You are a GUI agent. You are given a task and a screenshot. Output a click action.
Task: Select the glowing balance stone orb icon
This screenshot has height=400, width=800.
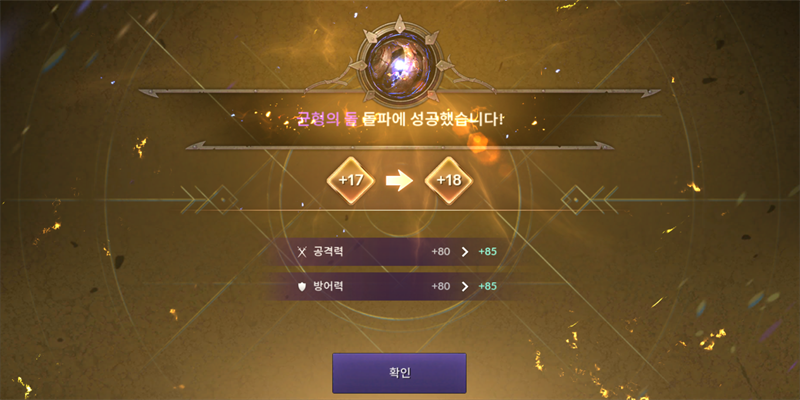click(399, 59)
